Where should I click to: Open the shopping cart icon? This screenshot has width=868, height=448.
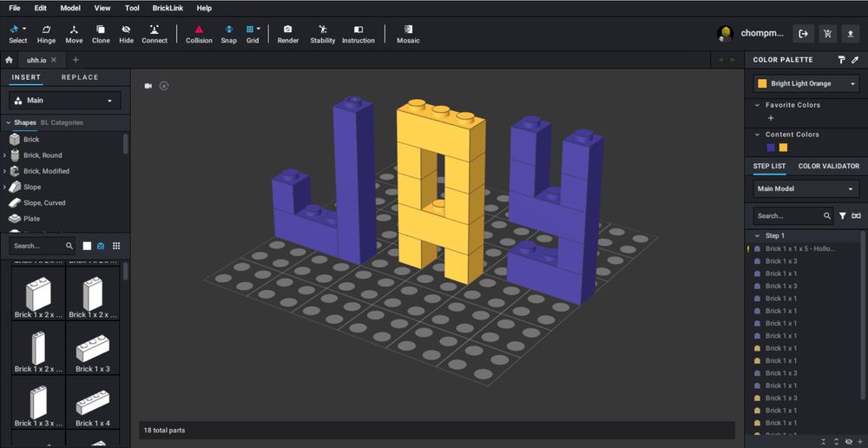coord(827,34)
